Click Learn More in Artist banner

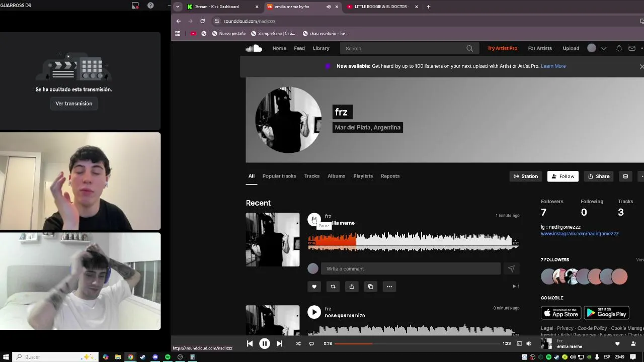553,66
